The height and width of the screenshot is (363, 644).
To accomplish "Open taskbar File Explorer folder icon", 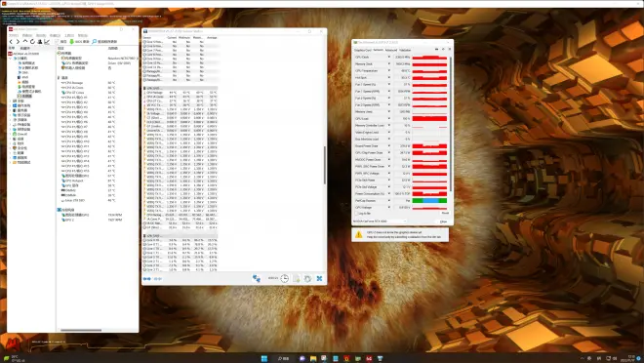I will [x=313, y=358].
